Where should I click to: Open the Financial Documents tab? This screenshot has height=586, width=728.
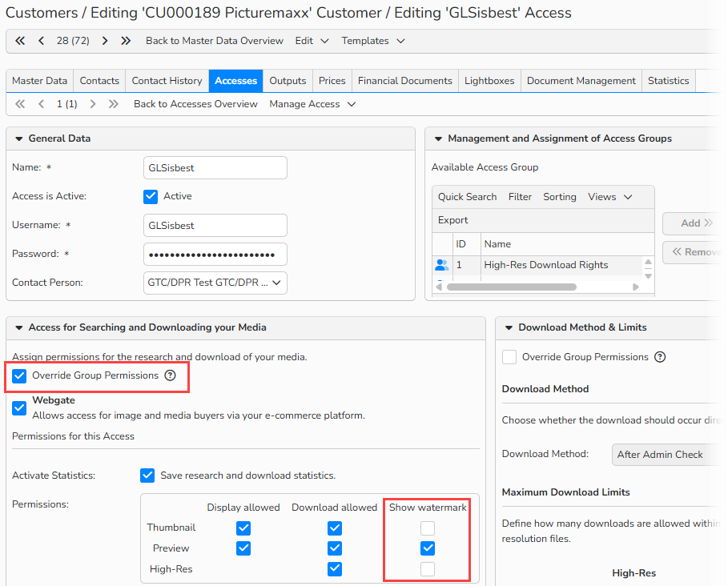pyautogui.click(x=405, y=81)
